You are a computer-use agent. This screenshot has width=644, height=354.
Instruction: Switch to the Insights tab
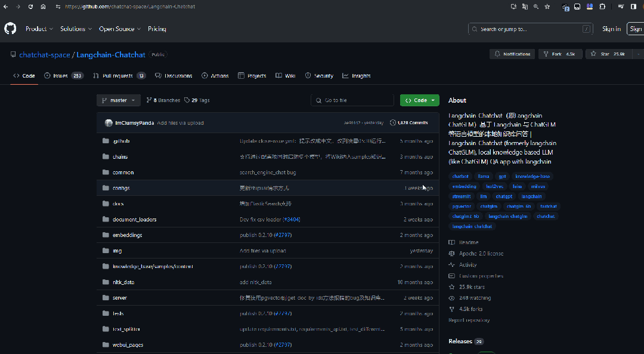pyautogui.click(x=357, y=76)
